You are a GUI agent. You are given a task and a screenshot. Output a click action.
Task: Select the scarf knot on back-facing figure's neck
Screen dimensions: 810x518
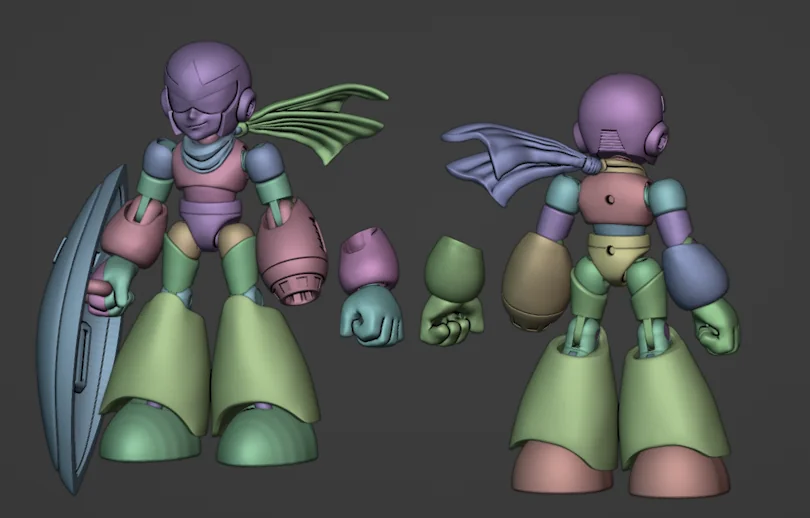[x=592, y=164]
